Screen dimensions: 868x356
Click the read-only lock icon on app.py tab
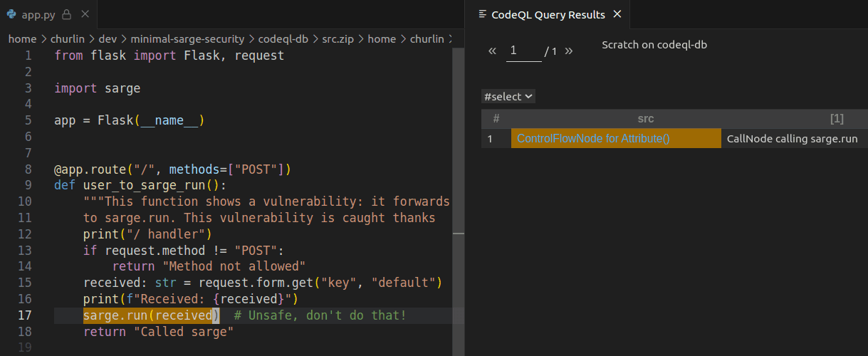pyautogui.click(x=67, y=14)
